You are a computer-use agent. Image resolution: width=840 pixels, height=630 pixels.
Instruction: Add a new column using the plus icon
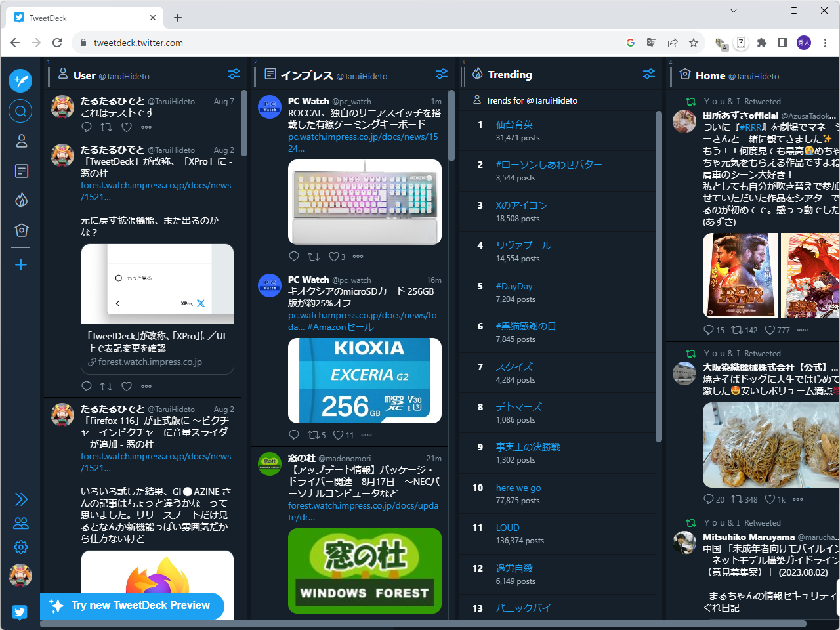pyautogui.click(x=20, y=264)
